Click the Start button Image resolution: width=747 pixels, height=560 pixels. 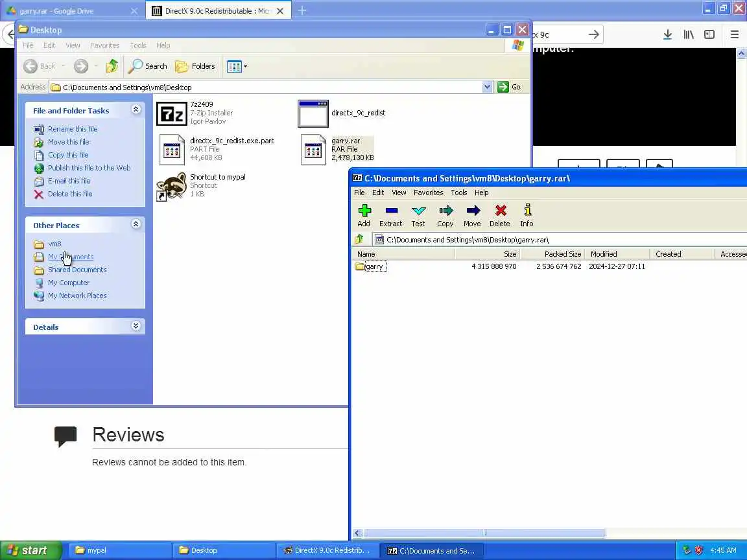(x=31, y=550)
